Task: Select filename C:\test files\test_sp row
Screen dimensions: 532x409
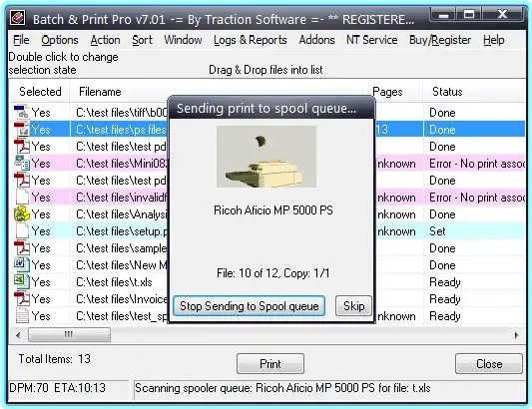Action: click(122, 316)
